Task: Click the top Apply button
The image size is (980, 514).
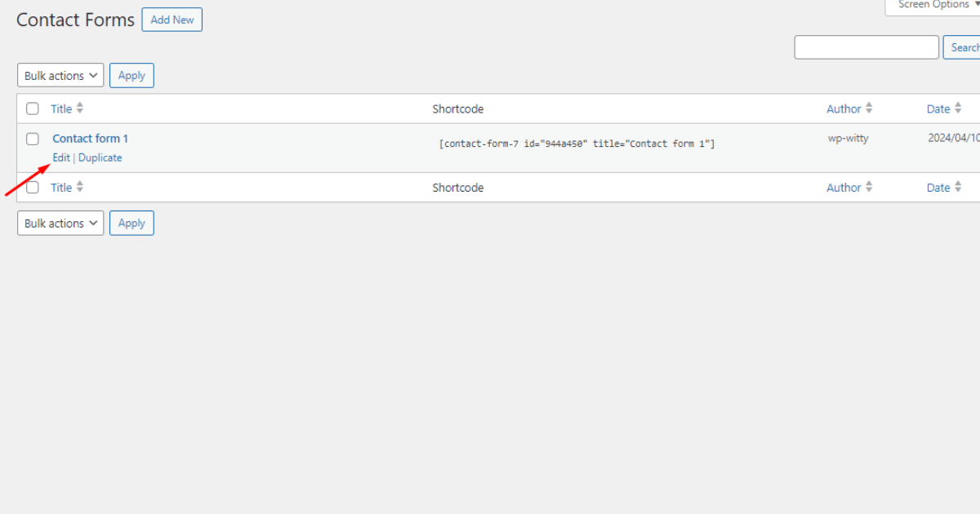Action: pos(131,76)
